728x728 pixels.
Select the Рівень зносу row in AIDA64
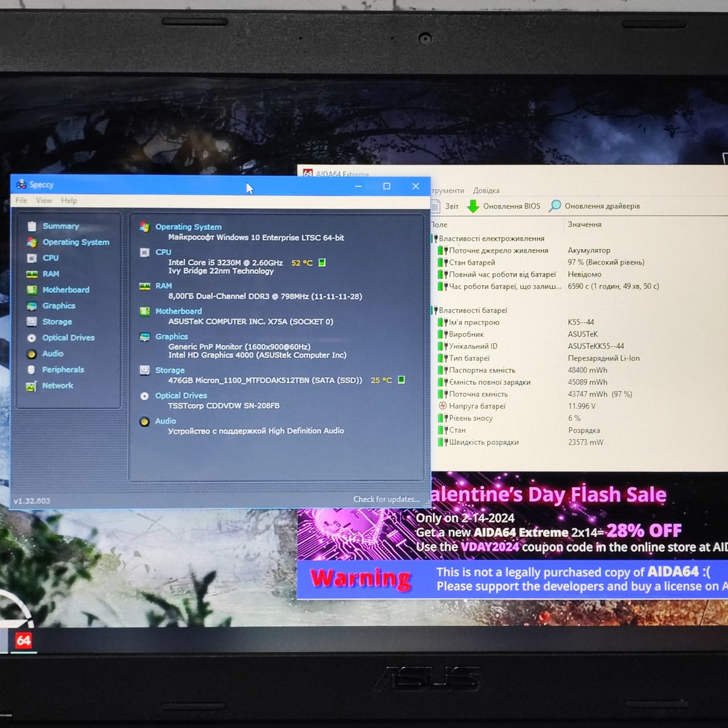pos(580,418)
